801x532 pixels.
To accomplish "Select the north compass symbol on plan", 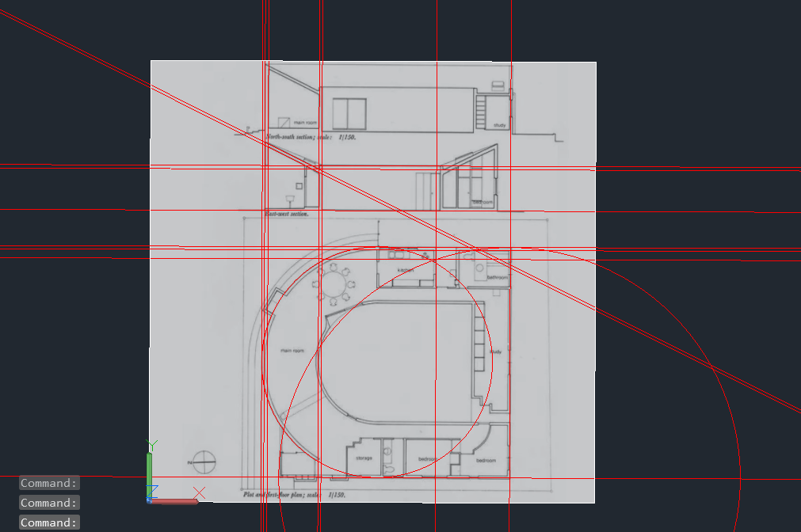I will tap(204, 462).
